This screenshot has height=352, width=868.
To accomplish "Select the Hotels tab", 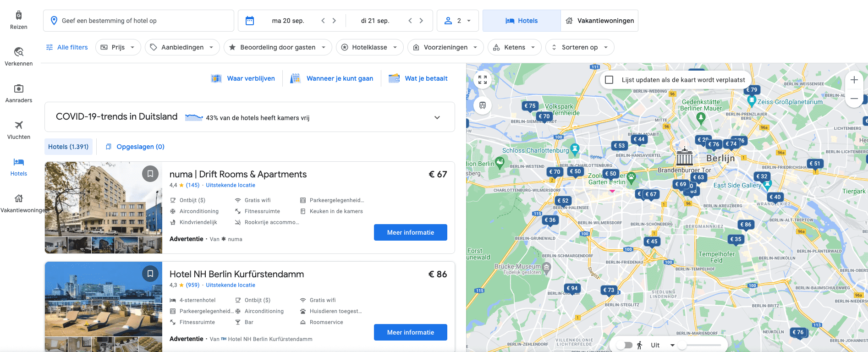I will click(522, 21).
